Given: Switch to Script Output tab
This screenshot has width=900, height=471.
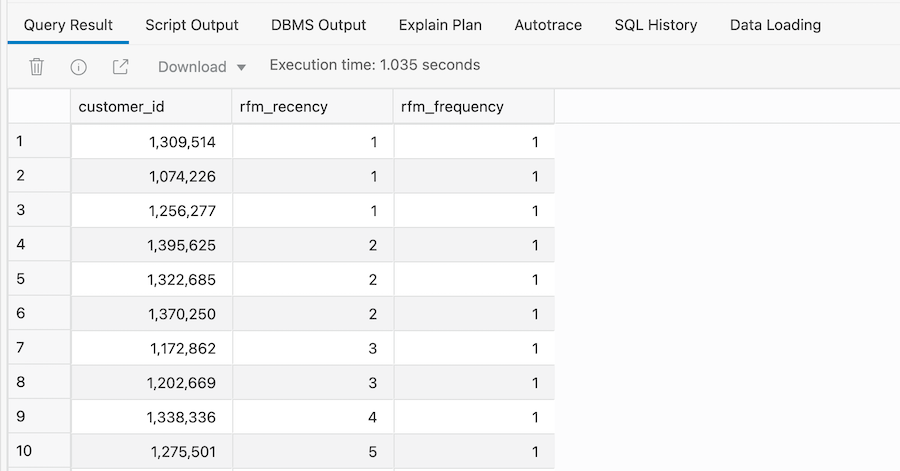Looking at the screenshot, I should [x=192, y=25].
